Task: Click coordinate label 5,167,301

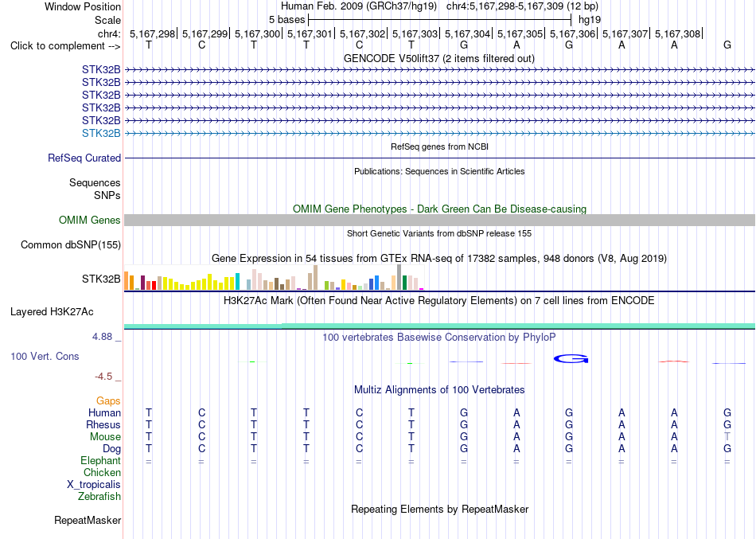Action: click(x=310, y=33)
